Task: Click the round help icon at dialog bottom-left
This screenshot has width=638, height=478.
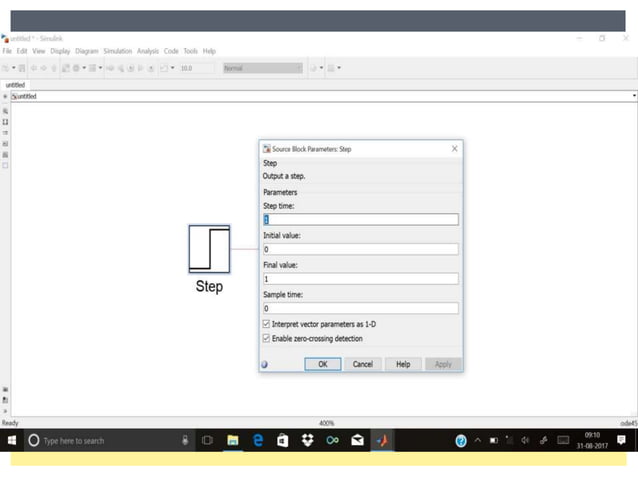Action: (264, 365)
